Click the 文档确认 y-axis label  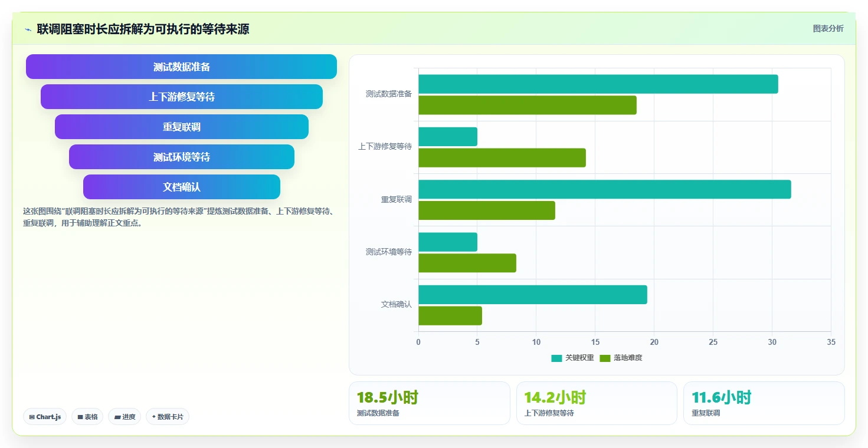click(x=396, y=305)
